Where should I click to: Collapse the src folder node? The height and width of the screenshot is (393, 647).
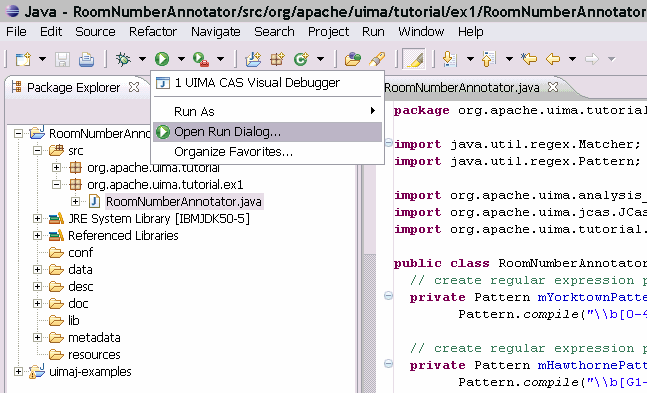point(37,150)
